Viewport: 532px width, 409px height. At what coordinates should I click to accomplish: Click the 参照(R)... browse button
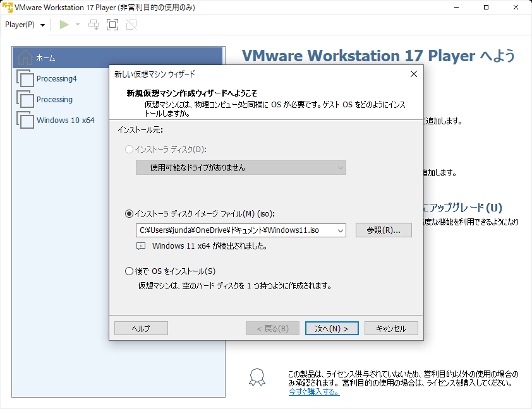coord(384,230)
